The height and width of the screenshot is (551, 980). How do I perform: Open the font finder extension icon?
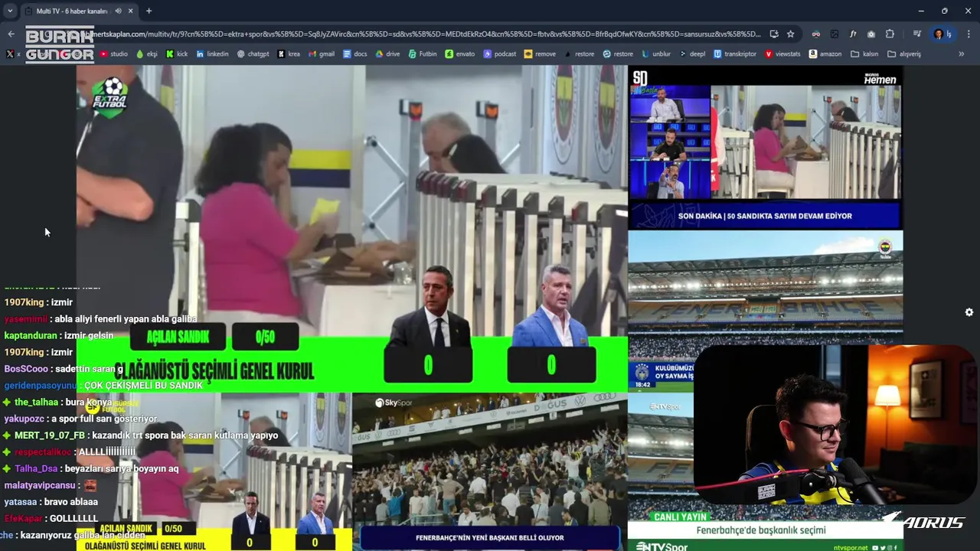(x=853, y=34)
